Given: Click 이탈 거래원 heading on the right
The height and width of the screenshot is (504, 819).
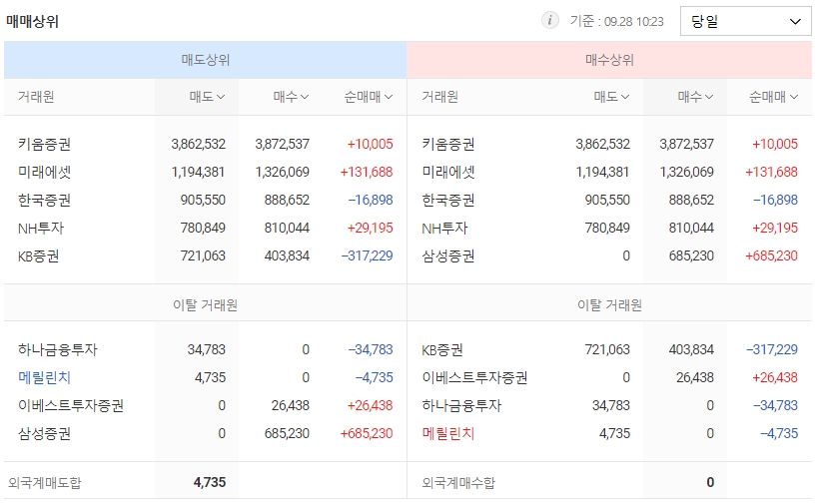Looking at the screenshot, I should [x=609, y=305].
